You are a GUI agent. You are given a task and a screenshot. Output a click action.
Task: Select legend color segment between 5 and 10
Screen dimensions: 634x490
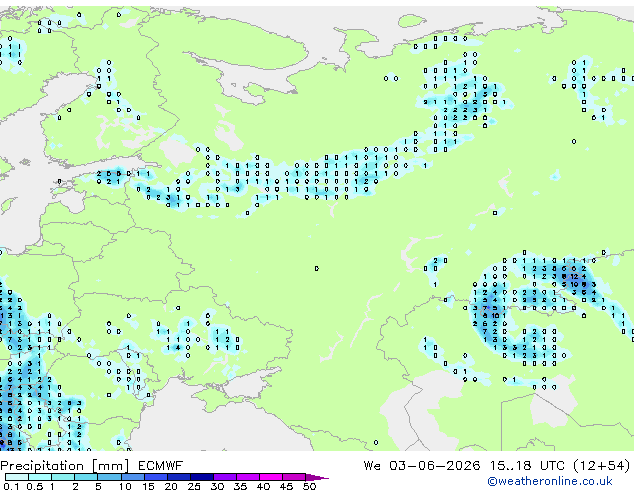(109, 477)
